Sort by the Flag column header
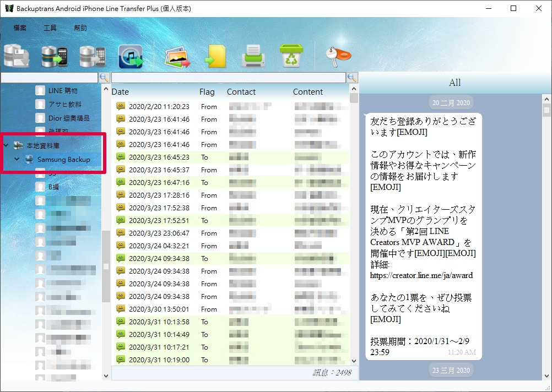The height and width of the screenshot is (392, 552). (x=207, y=92)
